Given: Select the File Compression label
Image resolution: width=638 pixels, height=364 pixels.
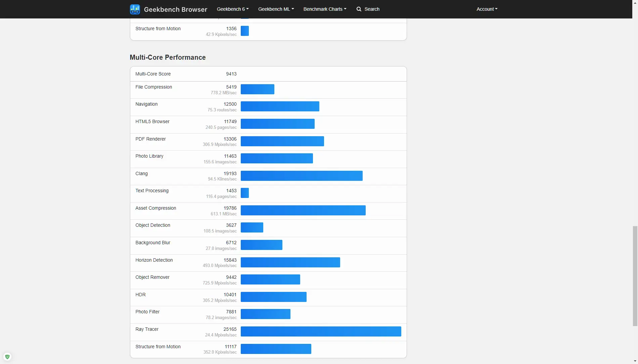Looking at the screenshot, I should coord(154,87).
